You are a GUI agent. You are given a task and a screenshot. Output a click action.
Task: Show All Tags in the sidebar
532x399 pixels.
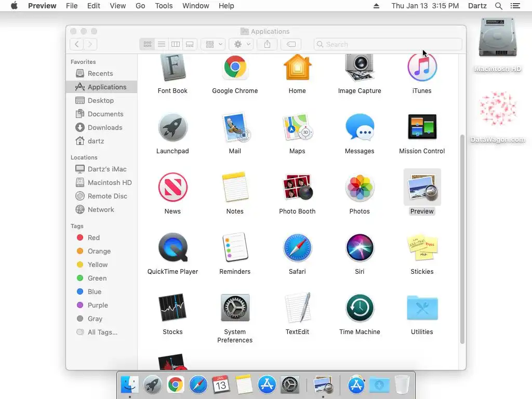101,332
